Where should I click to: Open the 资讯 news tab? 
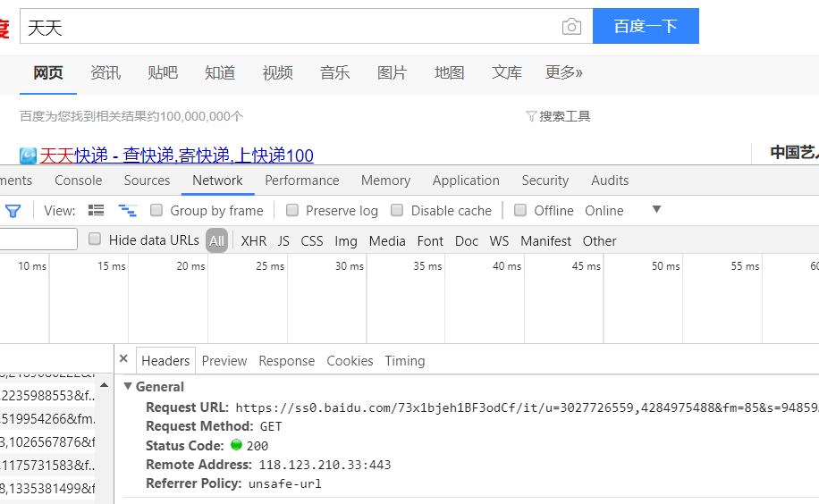pyautogui.click(x=105, y=72)
